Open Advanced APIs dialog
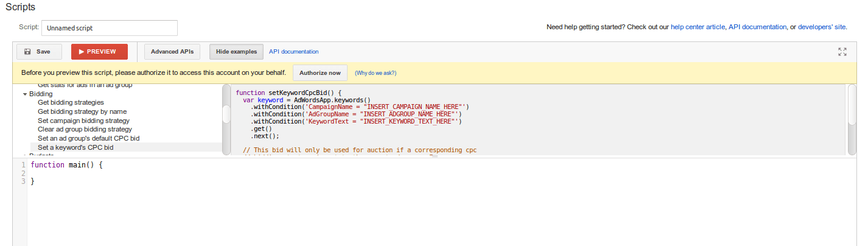 tap(172, 52)
